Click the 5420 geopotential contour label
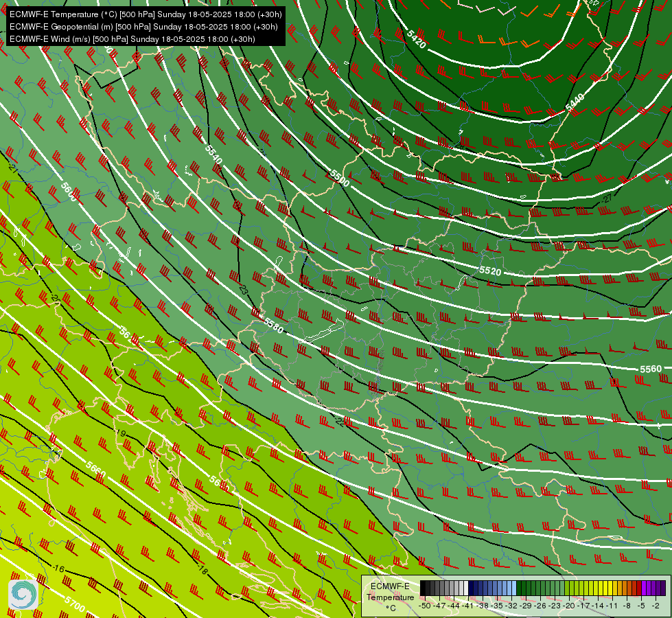672x618 pixels. coord(417,39)
